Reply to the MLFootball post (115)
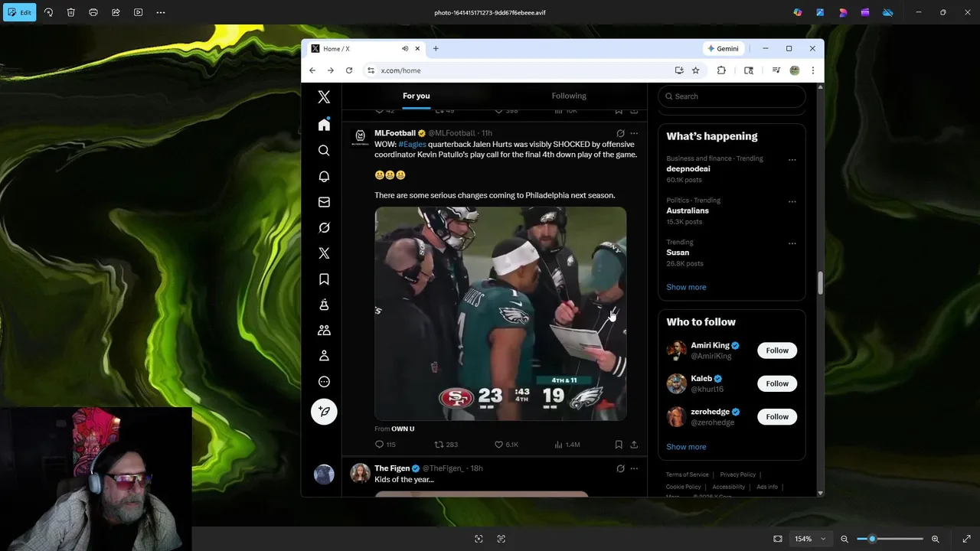 (385, 445)
